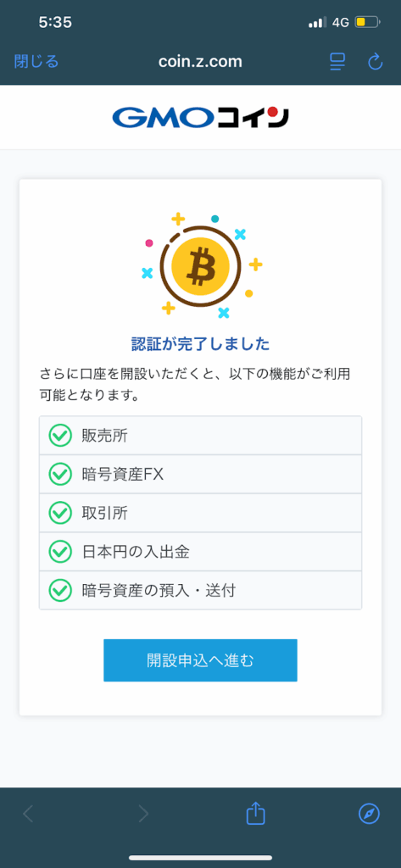Image resolution: width=401 pixels, height=868 pixels.
Task: Click the check beside 暗号資産の預入・送付
Action: (x=60, y=591)
